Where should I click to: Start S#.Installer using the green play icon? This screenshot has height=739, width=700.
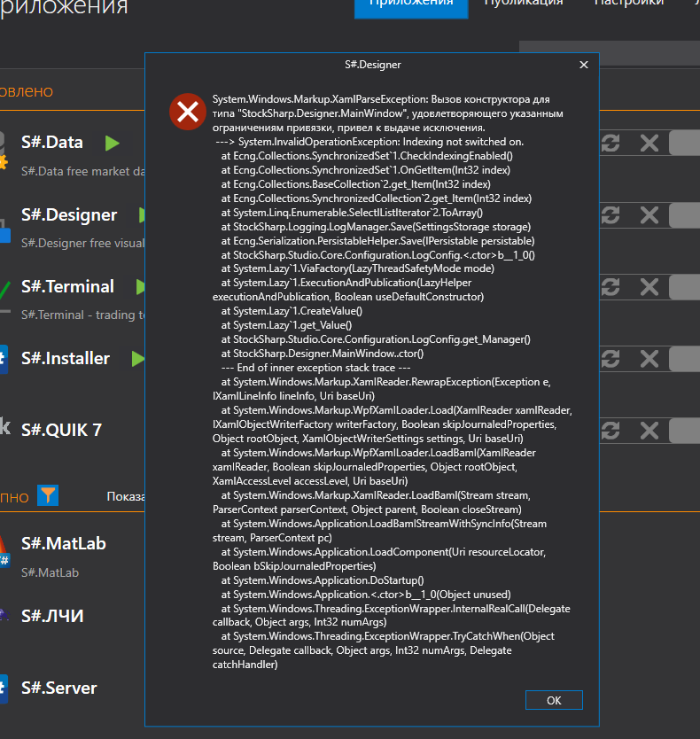(137, 359)
